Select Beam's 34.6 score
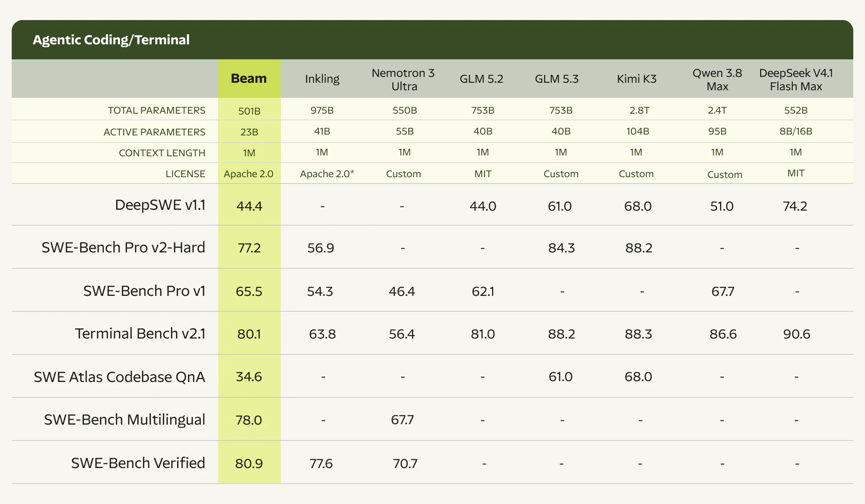 (249, 377)
